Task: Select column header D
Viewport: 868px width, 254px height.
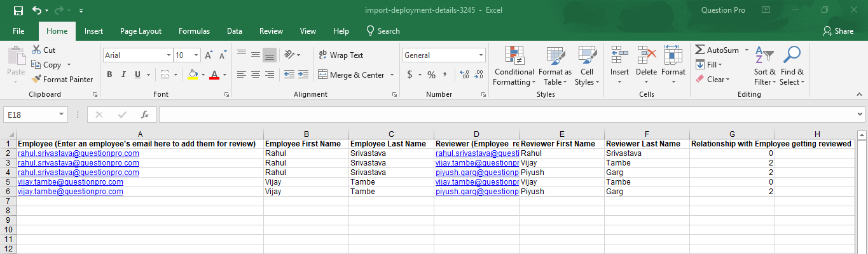Action: (x=476, y=134)
